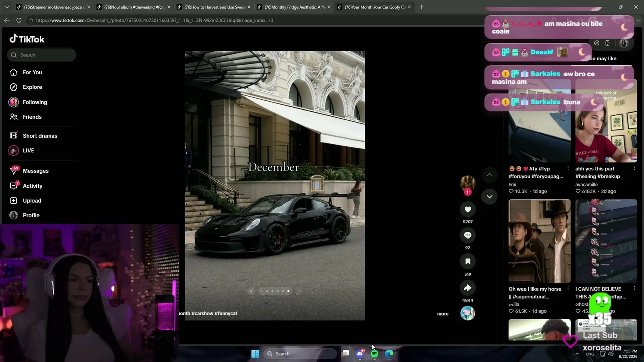Follow creator with red plus badge
The height and width of the screenshot is (362, 644).
click(468, 192)
